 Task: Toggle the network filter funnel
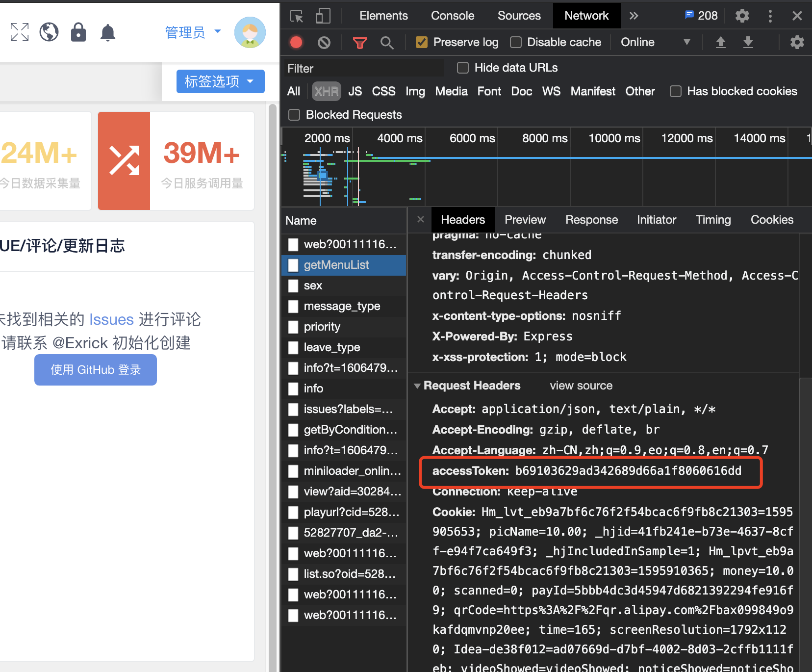pyautogui.click(x=360, y=43)
